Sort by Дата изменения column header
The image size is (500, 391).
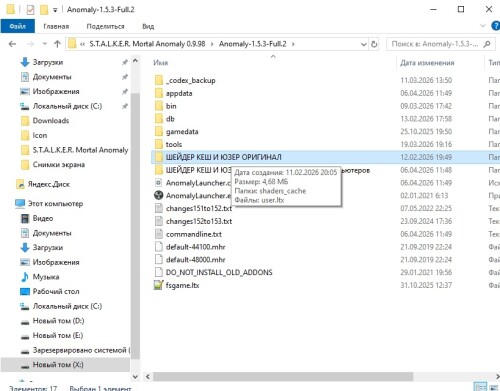427,63
